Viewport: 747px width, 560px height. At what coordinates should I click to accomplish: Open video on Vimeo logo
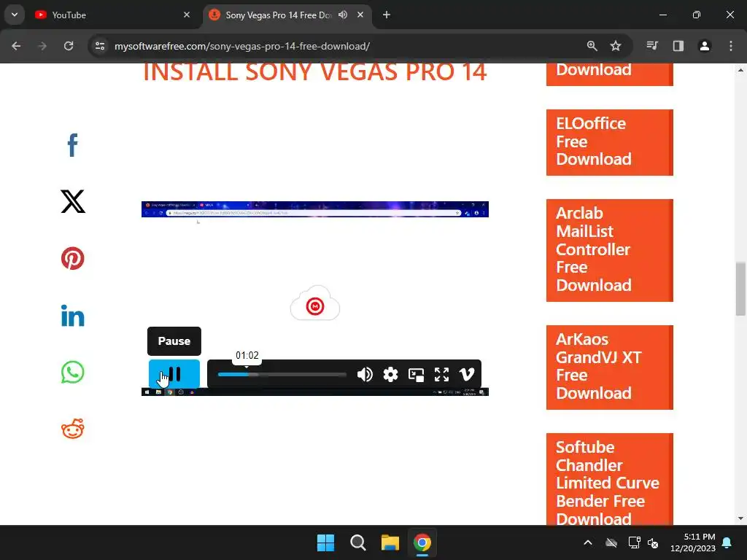click(467, 375)
